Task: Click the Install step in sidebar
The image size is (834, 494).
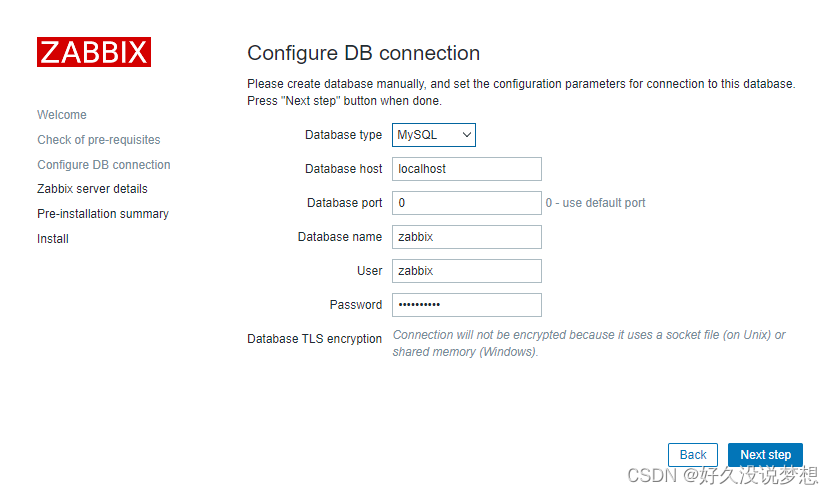Action: coord(53,239)
